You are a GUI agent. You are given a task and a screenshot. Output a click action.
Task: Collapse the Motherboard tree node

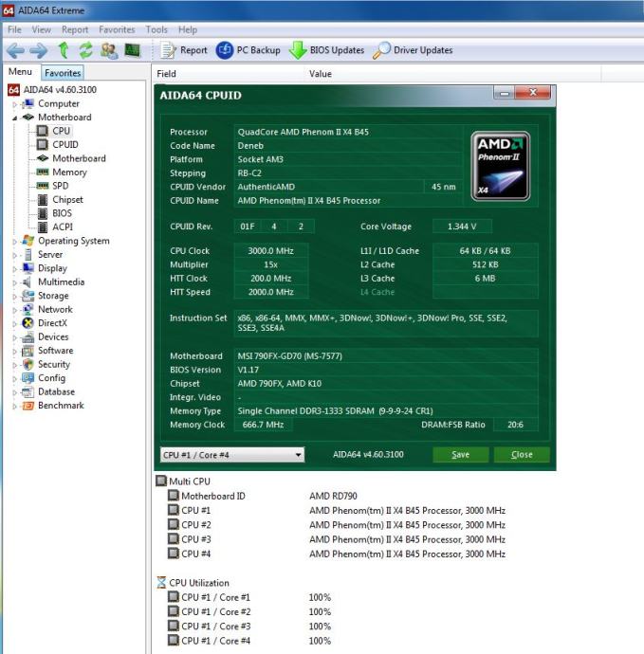(x=14, y=118)
